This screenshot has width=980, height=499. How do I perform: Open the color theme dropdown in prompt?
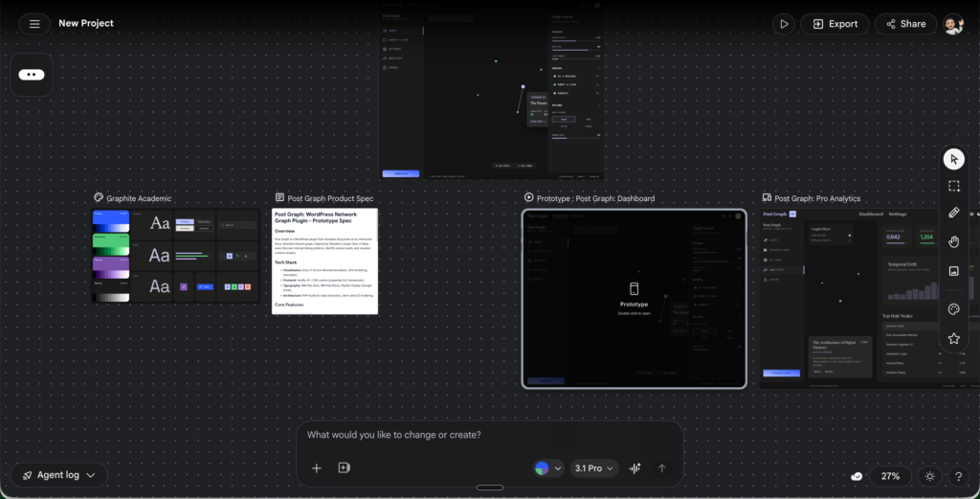pyautogui.click(x=547, y=468)
